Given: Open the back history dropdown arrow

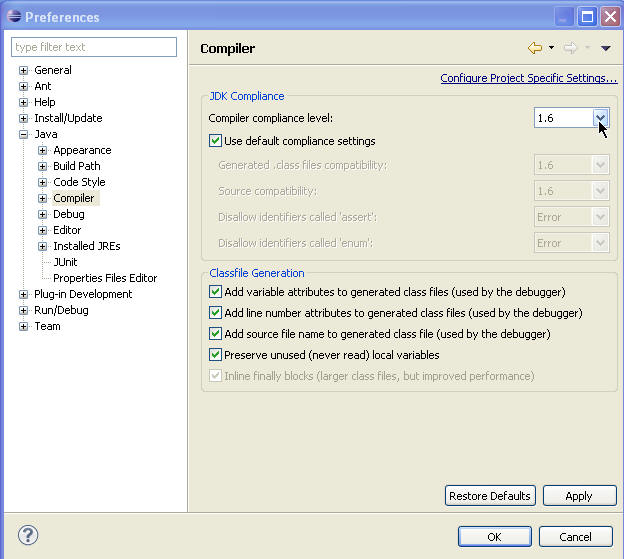Looking at the screenshot, I should (551, 48).
